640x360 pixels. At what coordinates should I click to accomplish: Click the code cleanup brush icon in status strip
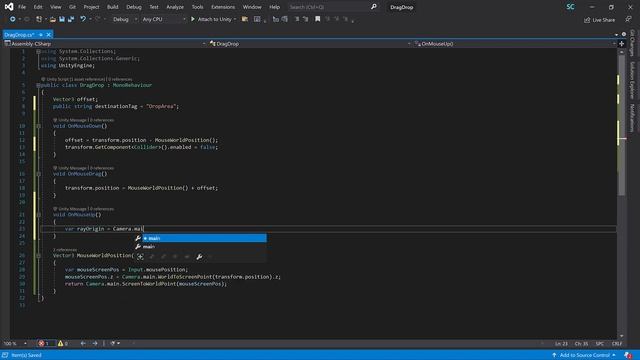[113, 343]
